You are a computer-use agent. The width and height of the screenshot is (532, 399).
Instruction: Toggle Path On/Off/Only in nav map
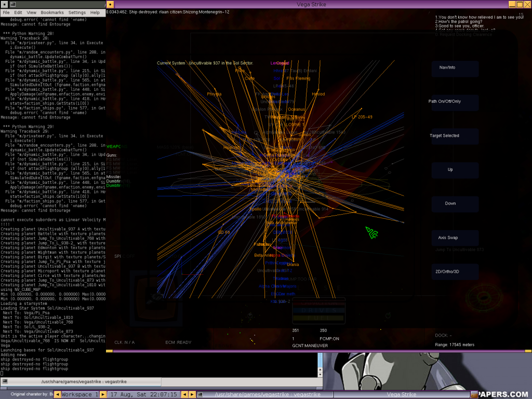pos(455,102)
